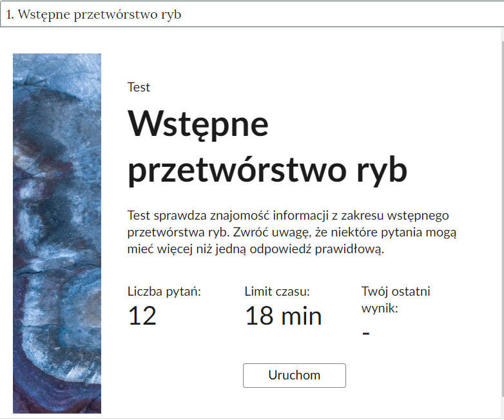The width and height of the screenshot is (504, 420).
Task: Select the 'Twój ostatni wynik:' label
Action: [x=396, y=300]
